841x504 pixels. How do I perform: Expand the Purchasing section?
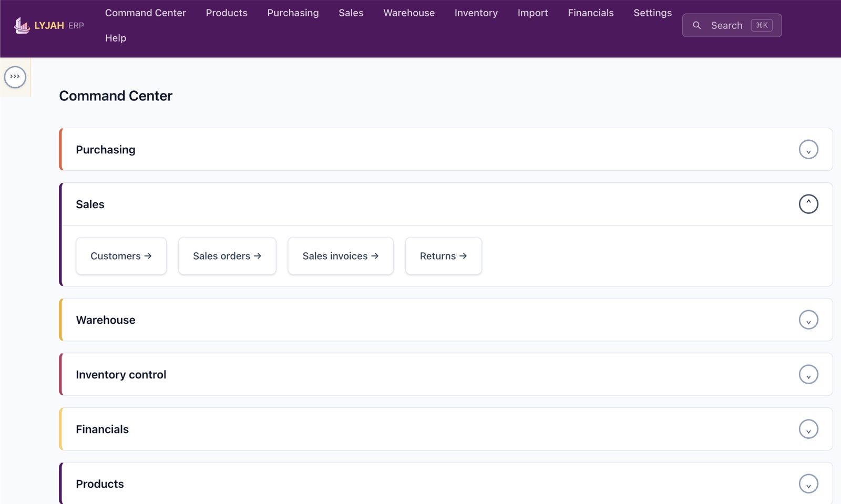tap(808, 150)
